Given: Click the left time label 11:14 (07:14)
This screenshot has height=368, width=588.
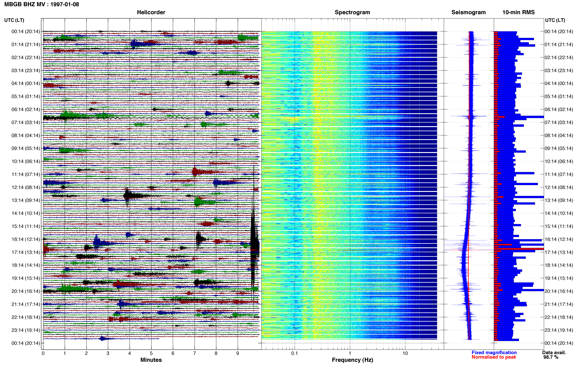Looking at the screenshot, I should click(x=26, y=174).
